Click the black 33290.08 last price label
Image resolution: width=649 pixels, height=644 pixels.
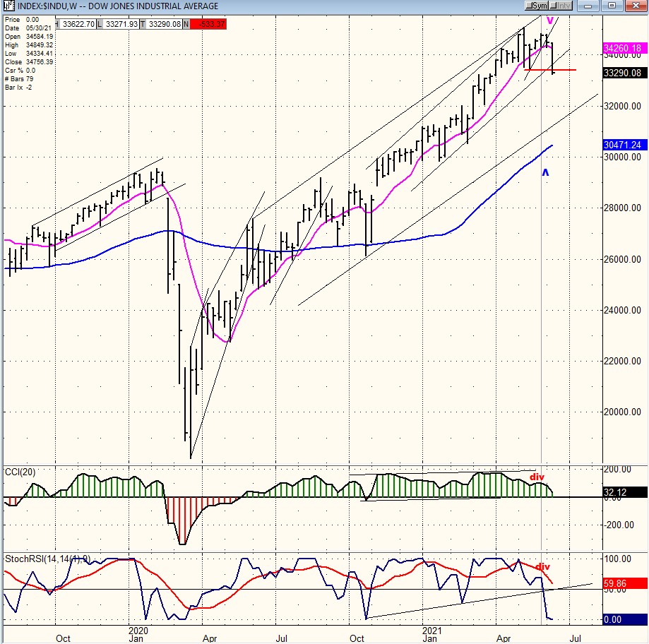(623, 73)
